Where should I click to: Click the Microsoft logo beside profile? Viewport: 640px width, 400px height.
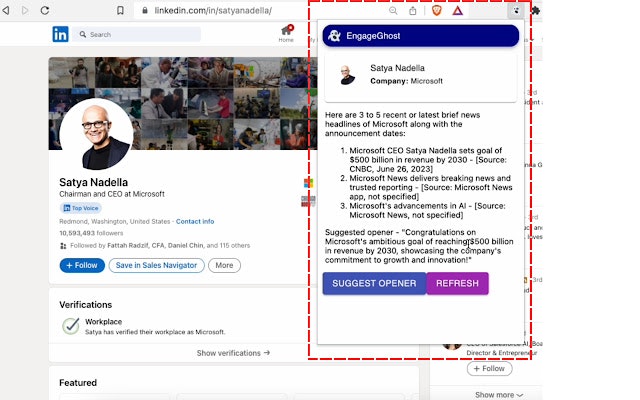click(309, 183)
